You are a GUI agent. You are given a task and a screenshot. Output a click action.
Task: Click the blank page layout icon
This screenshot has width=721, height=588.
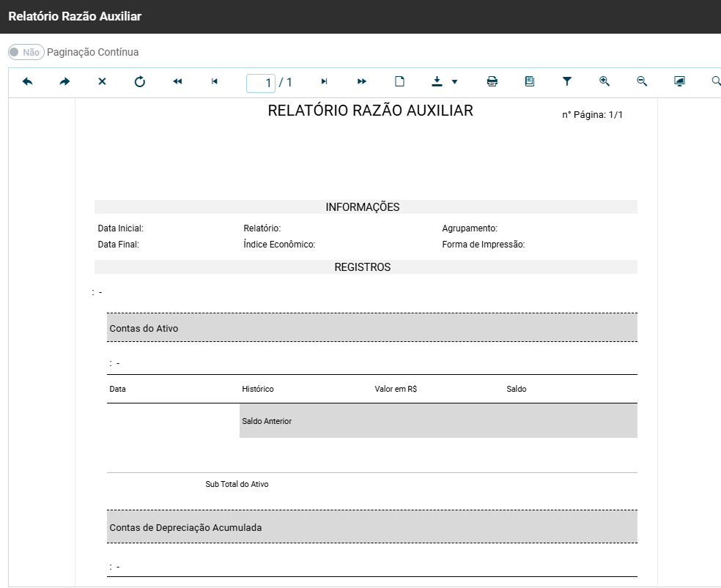pyautogui.click(x=399, y=82)
